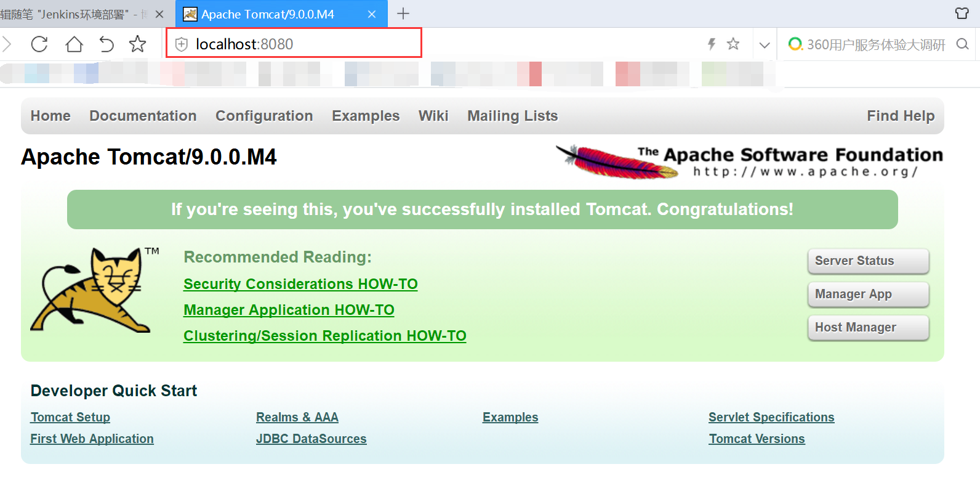This screenshot has width=980, height=480.
Task: Click the Developer Quick Start heading
Action: (x=114, y=391)
